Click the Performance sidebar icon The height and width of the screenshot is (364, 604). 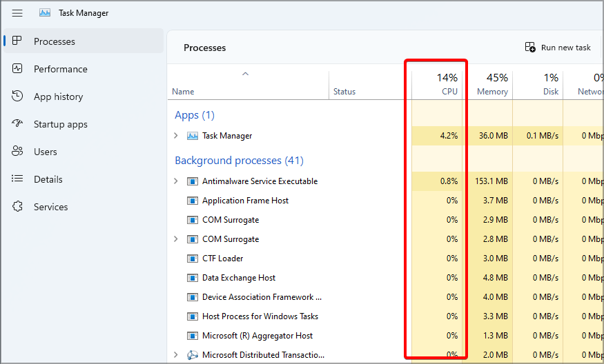pos(17,68)
